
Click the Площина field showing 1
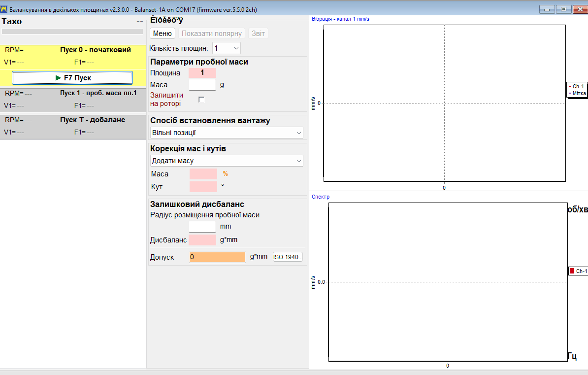point(202,73)
